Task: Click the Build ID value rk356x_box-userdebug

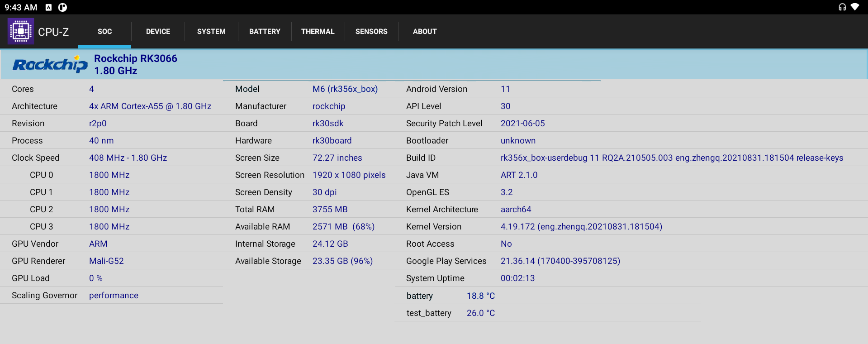Action: pos(672,158)
